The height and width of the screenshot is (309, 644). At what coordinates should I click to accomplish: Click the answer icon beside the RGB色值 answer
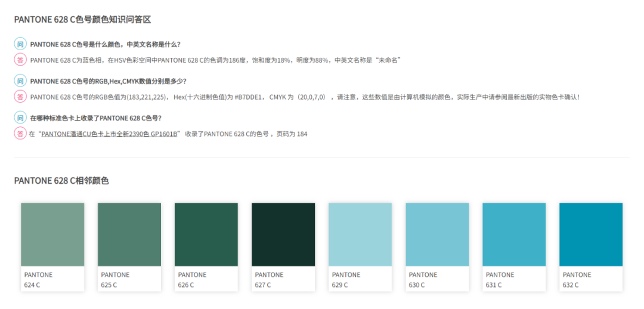pos(20,97)
